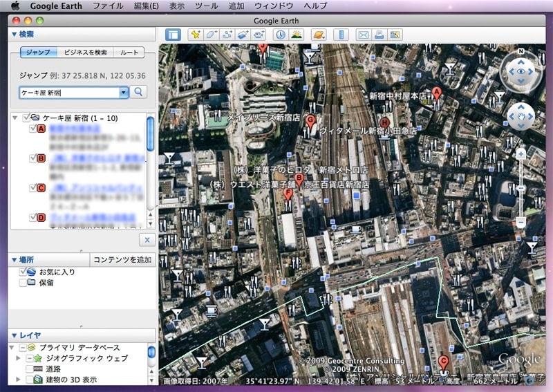Uncheck the お気に入り checkbox
Image resolution: width=553 pixels, height=392 pixels.
click(24, 272)
